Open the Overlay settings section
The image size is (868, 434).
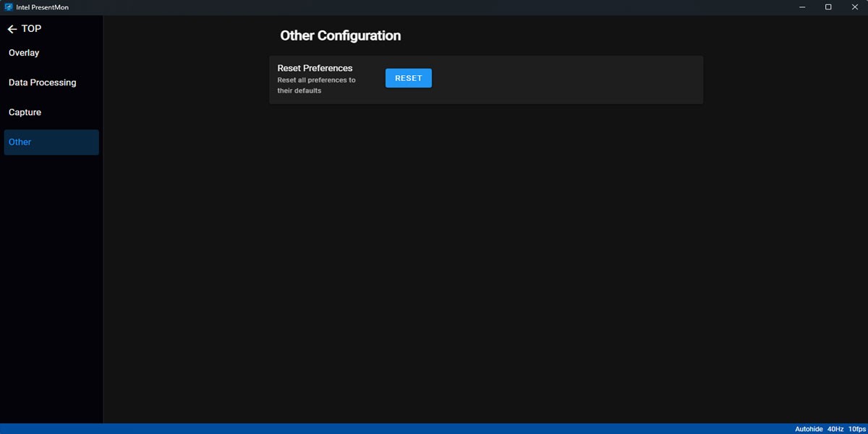24,53
